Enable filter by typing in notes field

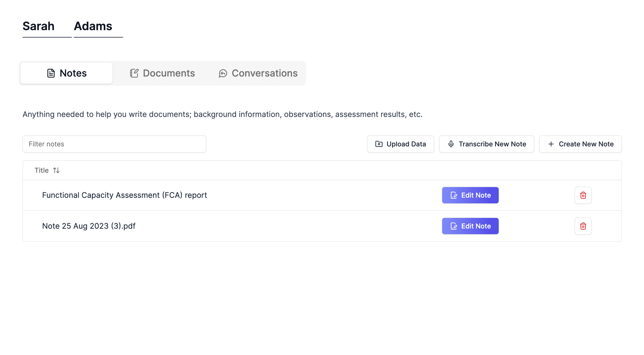[x=114, y=144]
